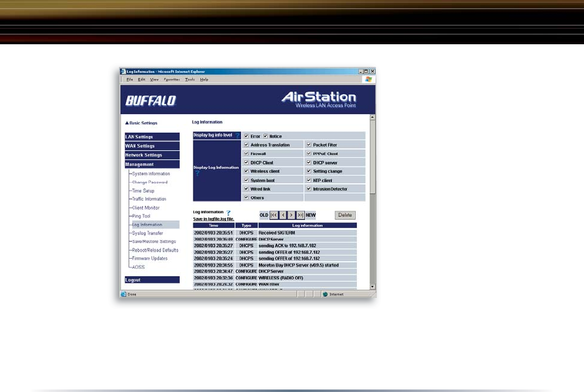The width and height of the screenshot is (584, 392).
Task: Collapse to Basic Settings via triangle link
Action: tap(141, 123)
